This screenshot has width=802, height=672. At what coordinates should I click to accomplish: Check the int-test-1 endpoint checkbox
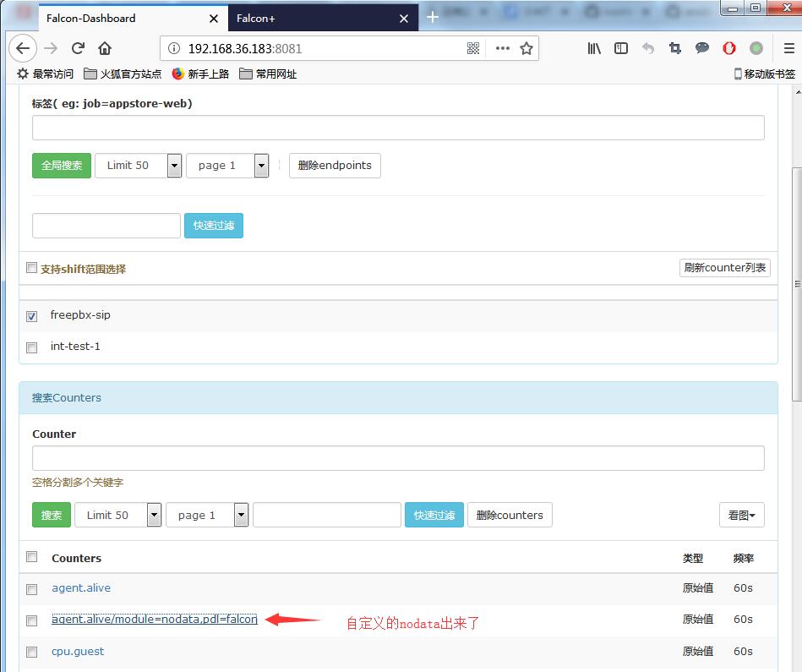32,347
